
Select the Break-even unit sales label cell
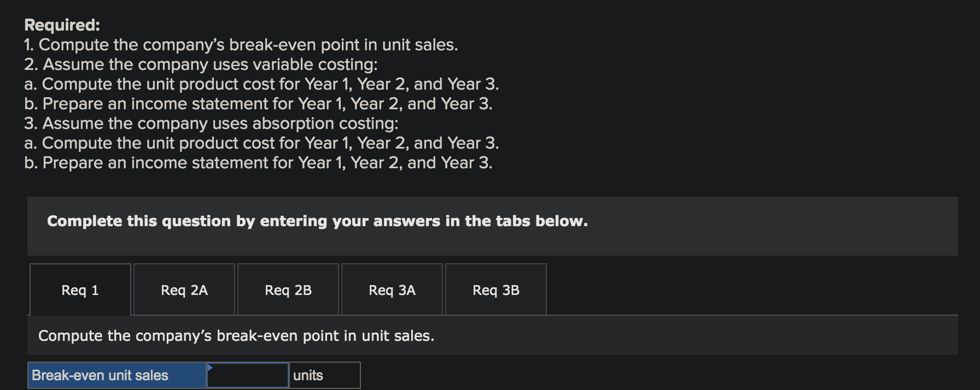click(x=116, y=375)
